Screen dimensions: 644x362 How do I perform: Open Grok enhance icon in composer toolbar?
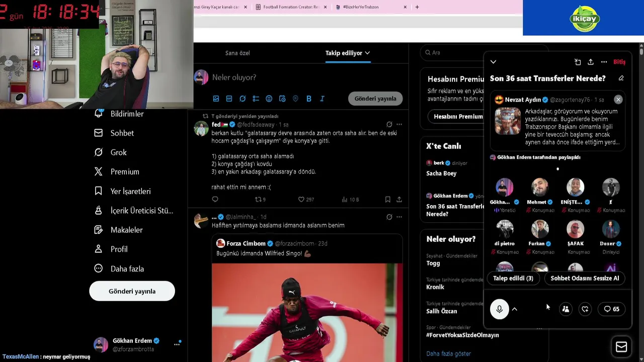(x=243, y=99)
